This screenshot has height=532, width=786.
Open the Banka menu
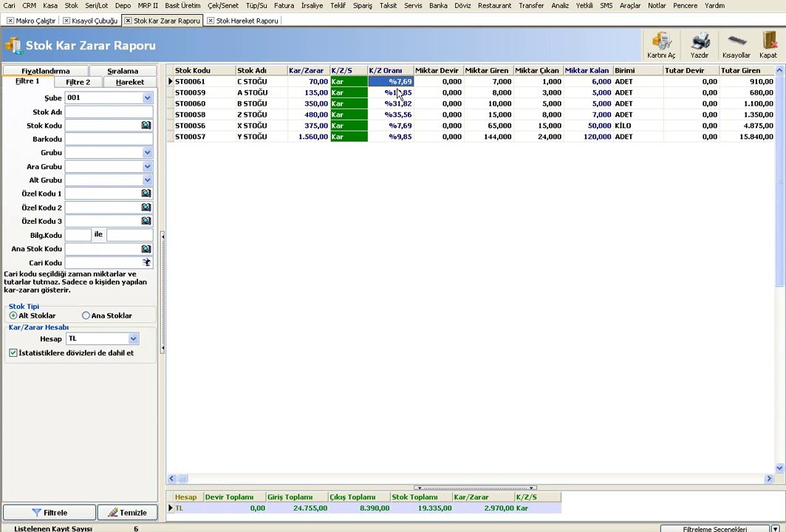(438, 5)
